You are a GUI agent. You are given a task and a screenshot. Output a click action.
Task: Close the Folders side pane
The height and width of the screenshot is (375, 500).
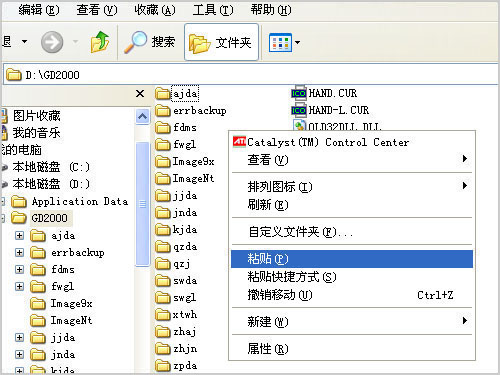click(x=140, y=94)
